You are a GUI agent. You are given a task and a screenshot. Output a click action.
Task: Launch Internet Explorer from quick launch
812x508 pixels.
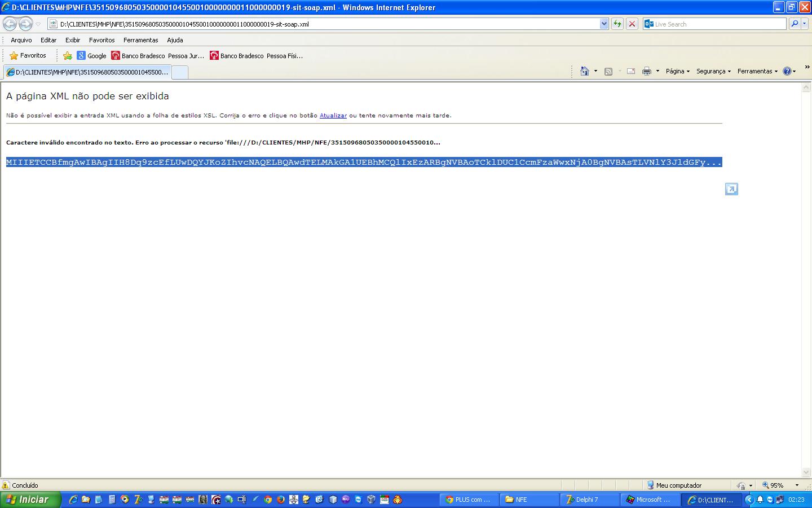click(73, 500)
